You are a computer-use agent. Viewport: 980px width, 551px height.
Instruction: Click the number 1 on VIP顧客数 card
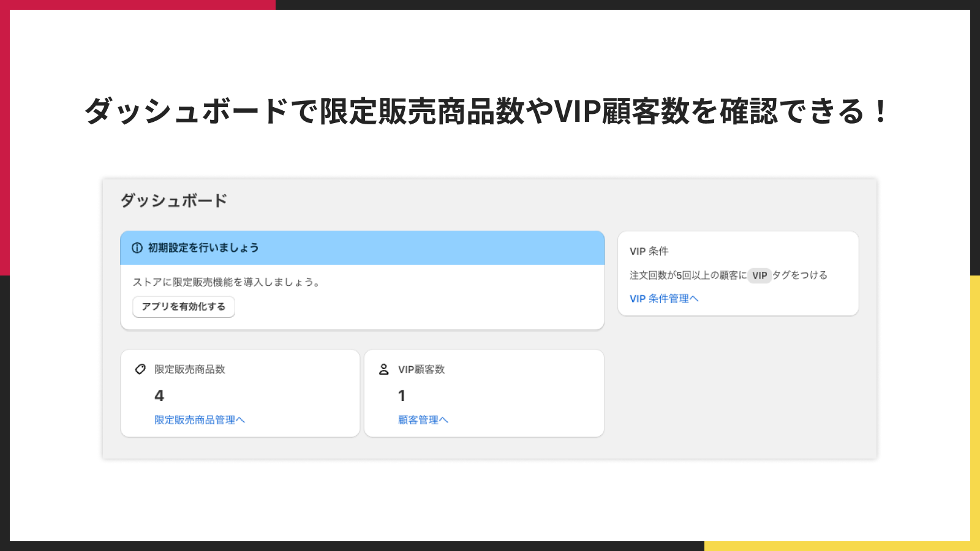pos(402,395)
